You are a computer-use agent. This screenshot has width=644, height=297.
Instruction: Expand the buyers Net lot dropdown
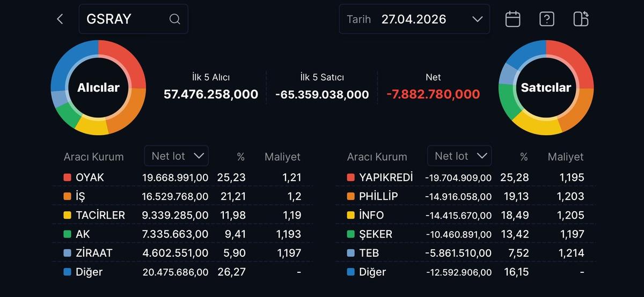point(177,156)
